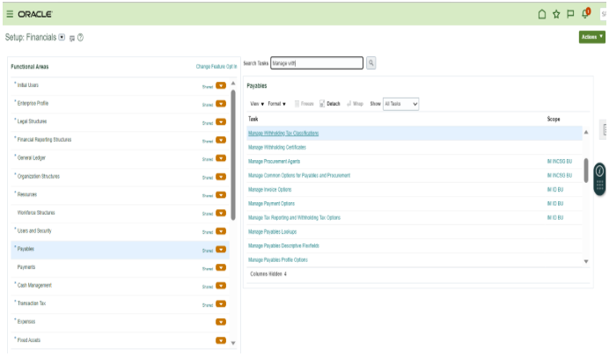The image size is (609, 364).
Task: Expand actions arrow for Expenses row
Action: tap(221, 322)
